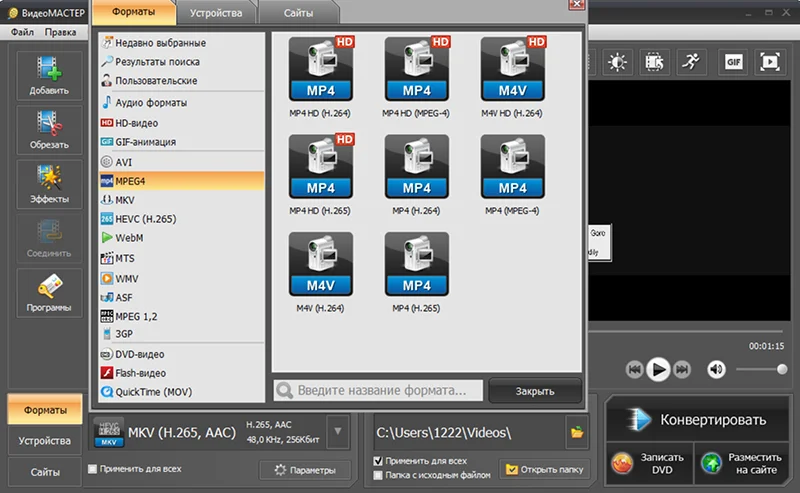Screen dimensions: 800x493
Task: Toggle Применить для всех checkbox under format
Action: pyautogui.click(x=92, y=469)
